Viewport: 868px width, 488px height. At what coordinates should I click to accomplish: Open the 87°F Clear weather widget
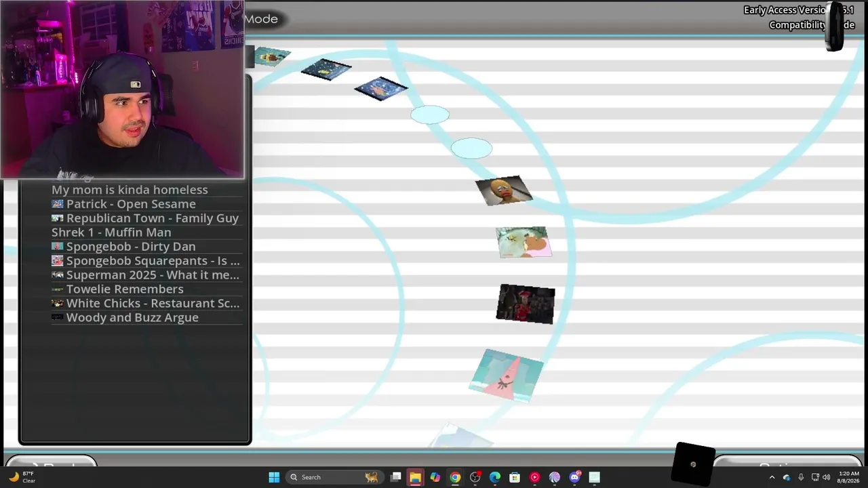22,477
